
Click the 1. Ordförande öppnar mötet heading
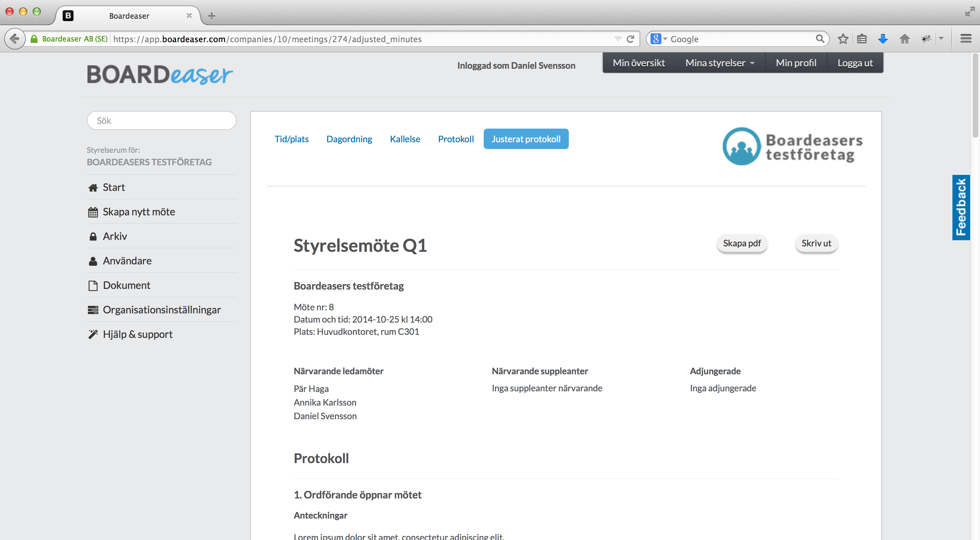tap(358, 495)
